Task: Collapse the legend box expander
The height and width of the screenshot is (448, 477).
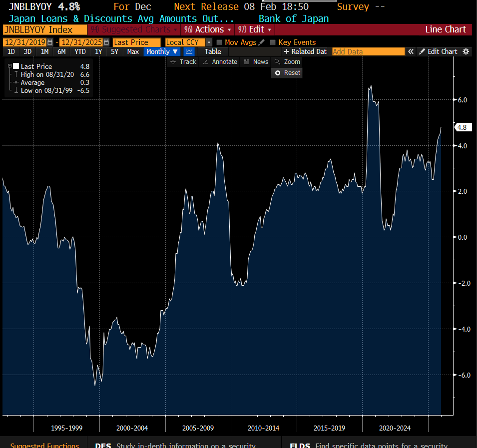Action: (9, 66)
